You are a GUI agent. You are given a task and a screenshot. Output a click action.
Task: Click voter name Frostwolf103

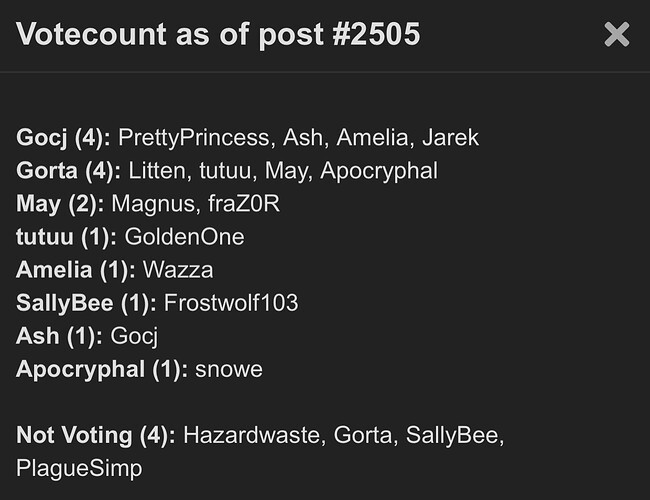231,303
